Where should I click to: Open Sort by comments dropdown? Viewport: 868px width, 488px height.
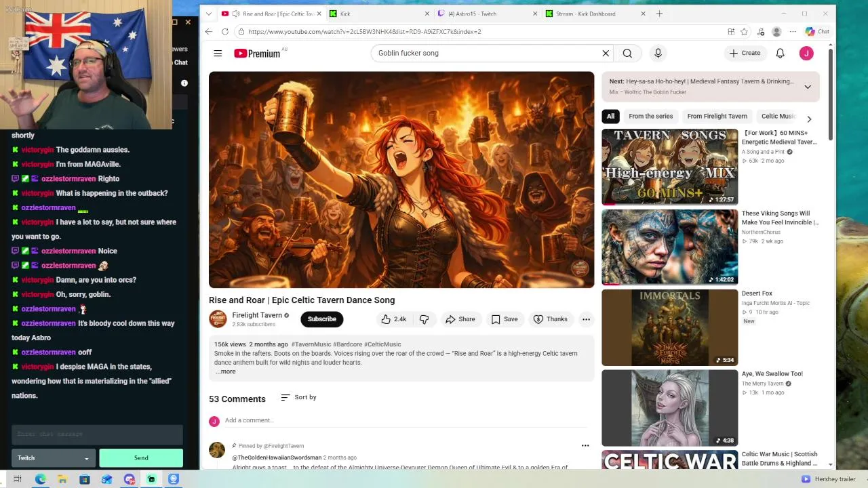coord(298,397)
